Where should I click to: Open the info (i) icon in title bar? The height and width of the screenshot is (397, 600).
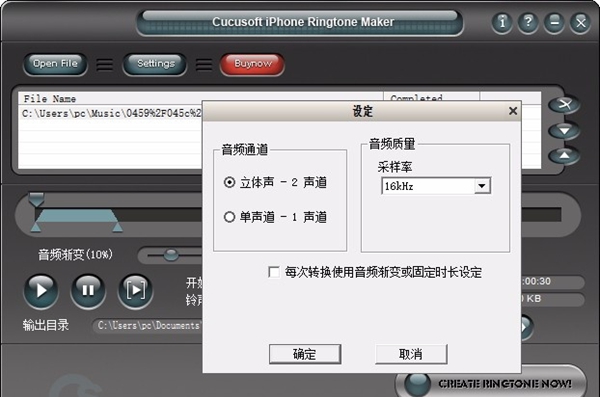(502, 23)
